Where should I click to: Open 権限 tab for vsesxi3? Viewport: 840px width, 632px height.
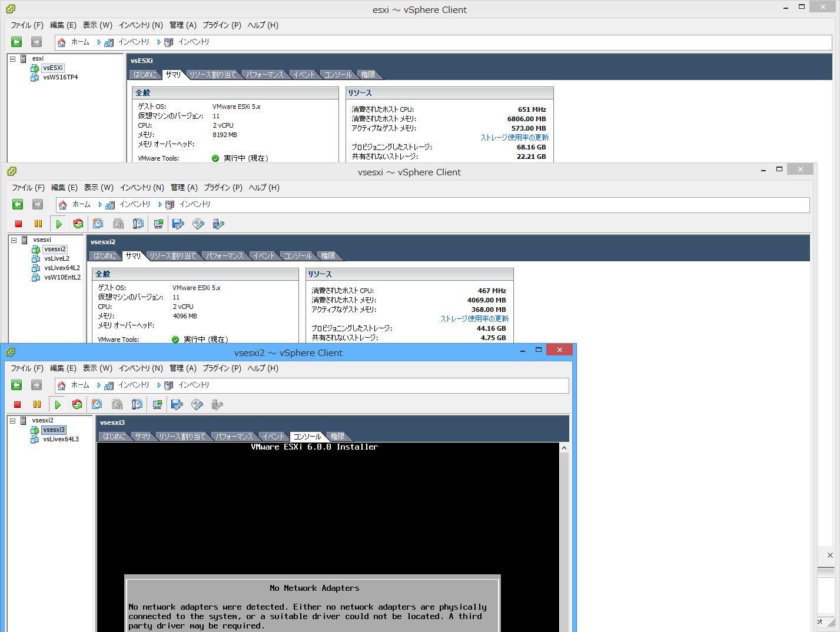337,437
